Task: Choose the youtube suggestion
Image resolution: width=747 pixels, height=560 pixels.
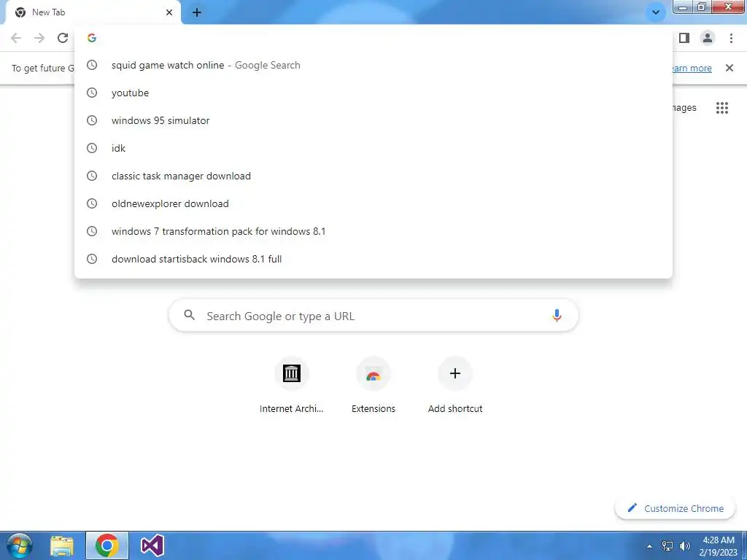Action: [x=373, y=93]
